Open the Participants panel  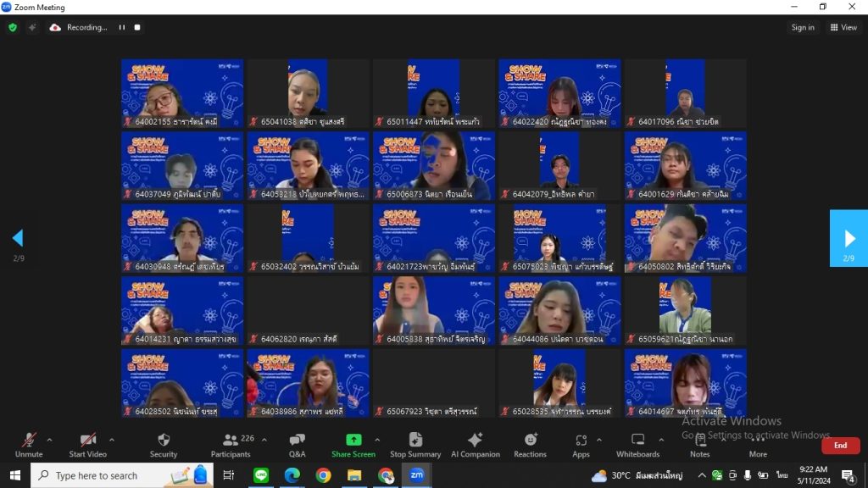[231, 445]
